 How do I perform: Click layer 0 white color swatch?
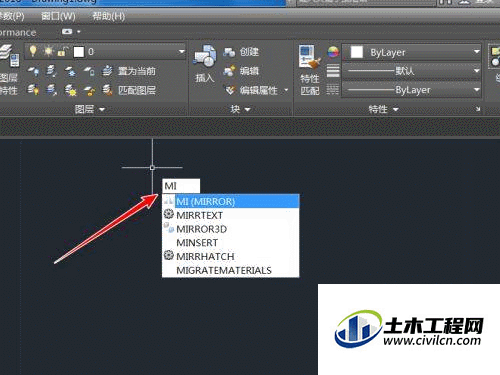(79, 52)
